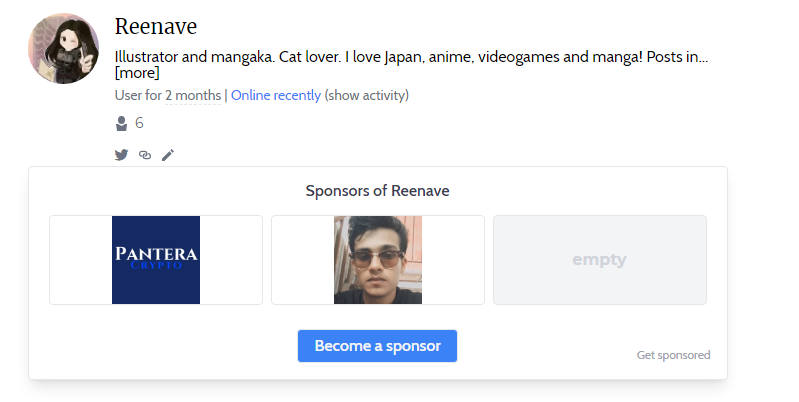
Task: Click the truncated Posts in... bio ending
Action: 677,57
